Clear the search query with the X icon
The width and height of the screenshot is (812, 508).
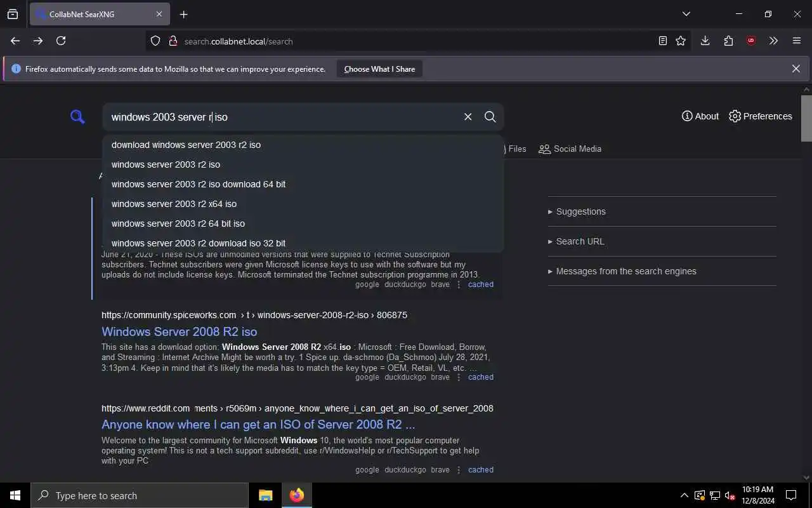click(468, 117)
